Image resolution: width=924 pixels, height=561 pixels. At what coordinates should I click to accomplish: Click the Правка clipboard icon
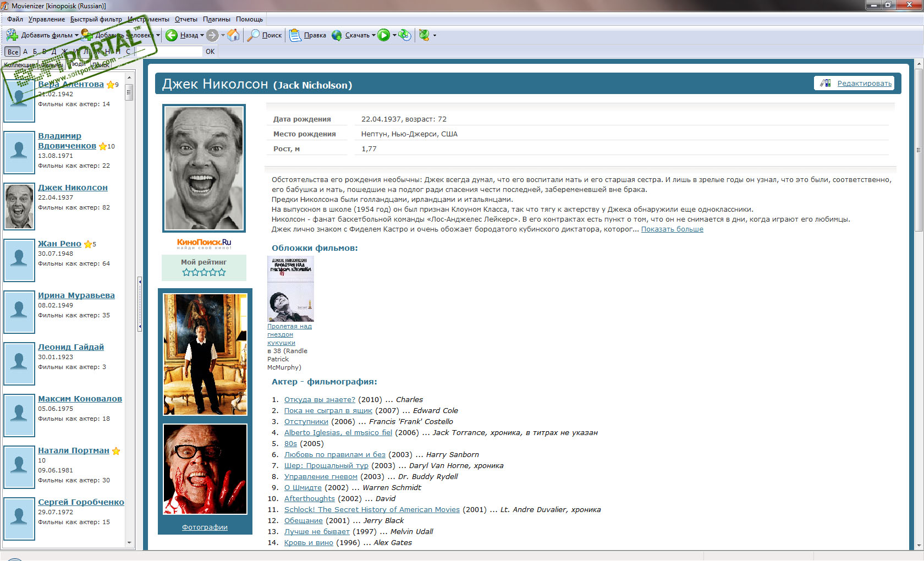(295, 35)
